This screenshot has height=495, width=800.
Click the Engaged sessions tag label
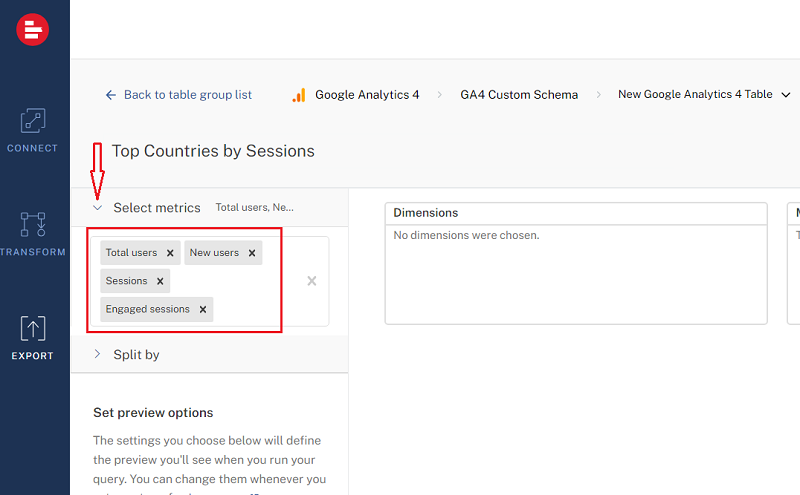coord(147,309)
